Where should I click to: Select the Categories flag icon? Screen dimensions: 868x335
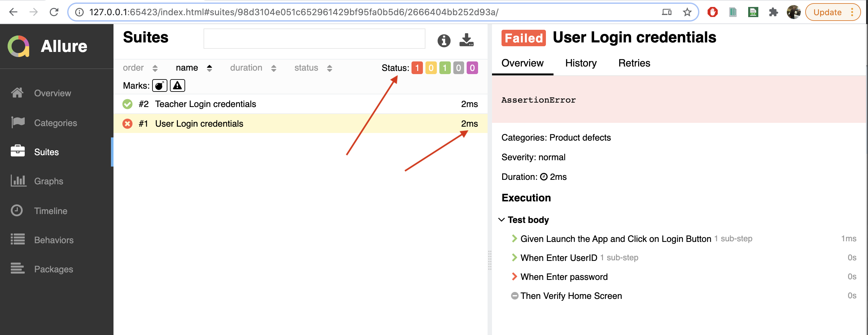click(17, 123)
